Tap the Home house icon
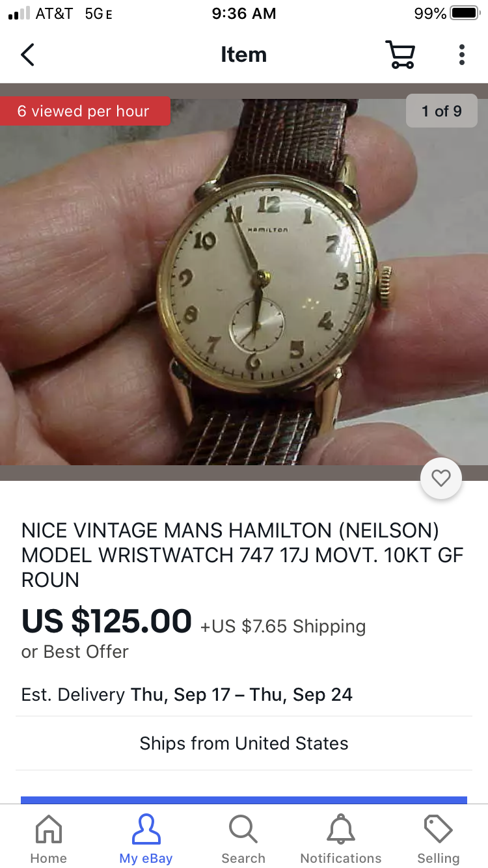 coord(48,830)
